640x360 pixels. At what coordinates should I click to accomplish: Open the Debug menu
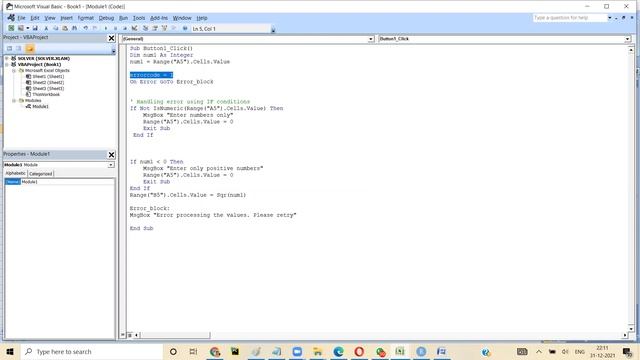tap(106, 18)
